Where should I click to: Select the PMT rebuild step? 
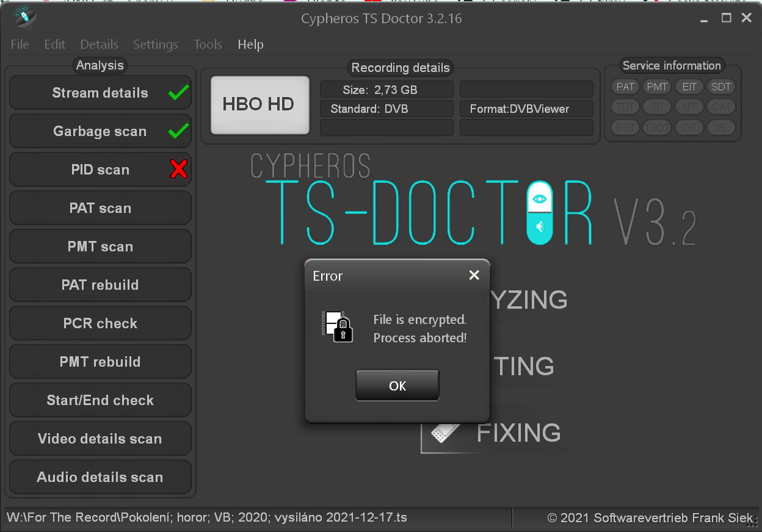pyautogui.click(x=100, y=362)
